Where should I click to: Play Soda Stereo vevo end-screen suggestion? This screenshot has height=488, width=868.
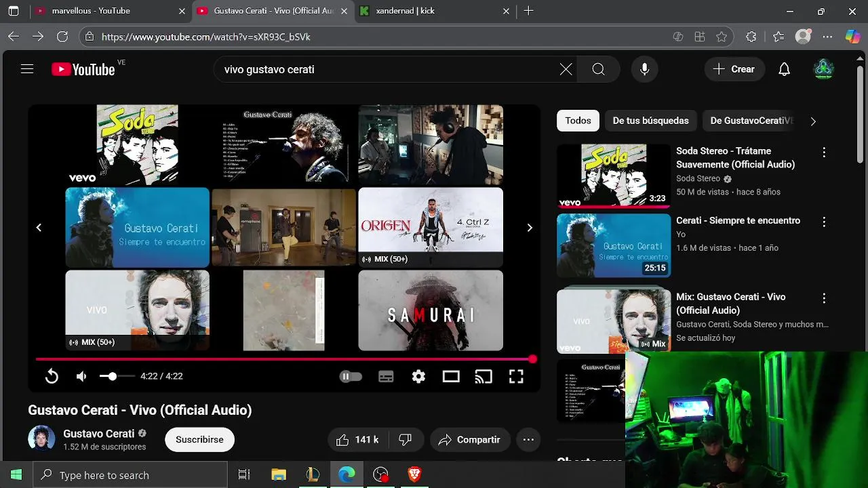click(137, 144)
